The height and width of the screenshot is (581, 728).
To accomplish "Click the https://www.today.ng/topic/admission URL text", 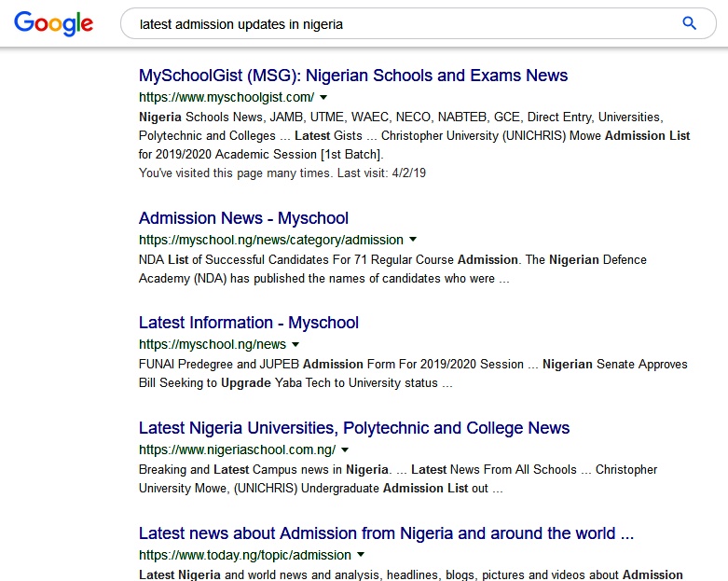I will click(244, 555).
